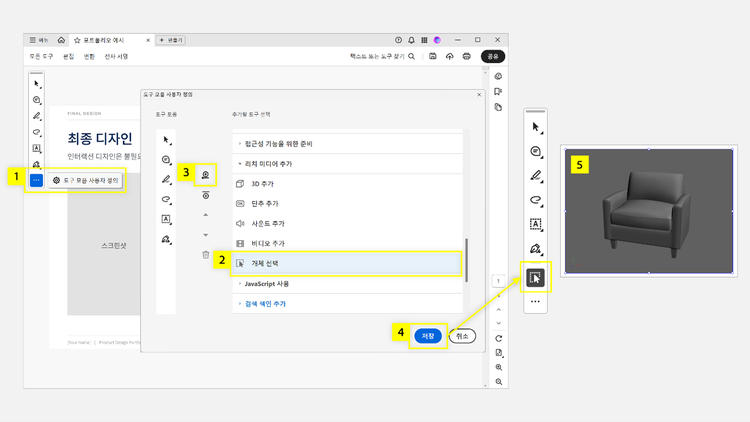Click rotate page icon in right rail
The height and width of the screenshot is (422, 750).
(498, 339)
